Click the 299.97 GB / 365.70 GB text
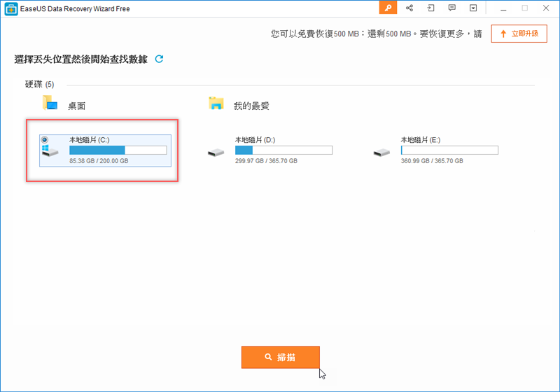 pyautogui.click(x=266, y=161)
